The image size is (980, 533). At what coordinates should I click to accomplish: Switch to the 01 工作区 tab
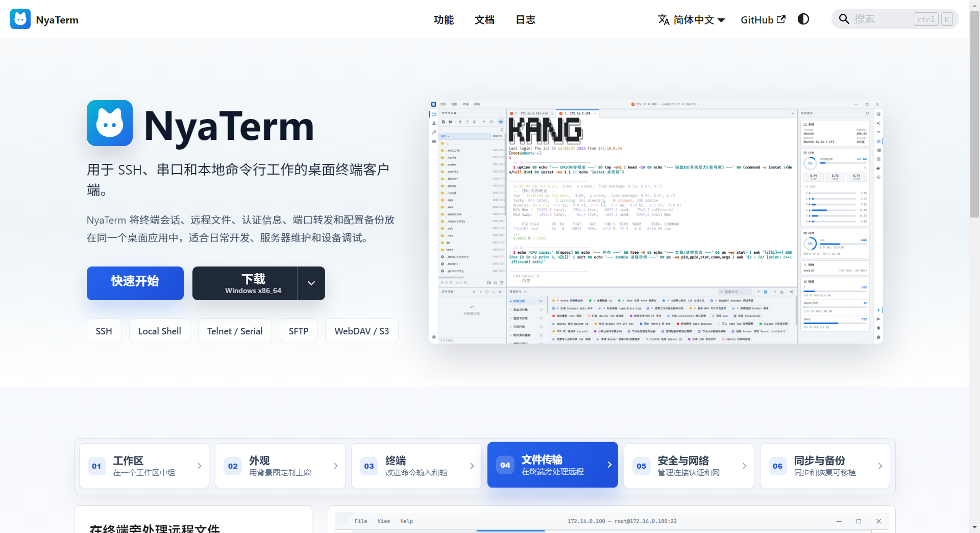click(x=144, y=466)
